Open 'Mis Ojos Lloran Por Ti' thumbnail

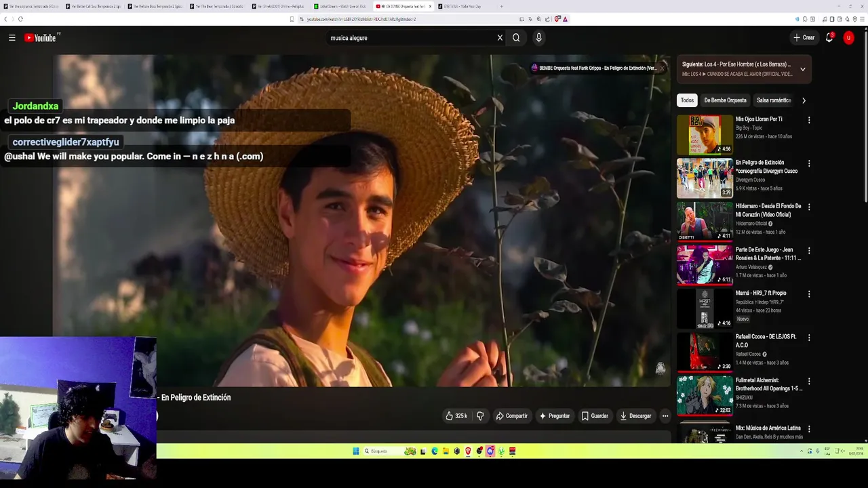705,135
